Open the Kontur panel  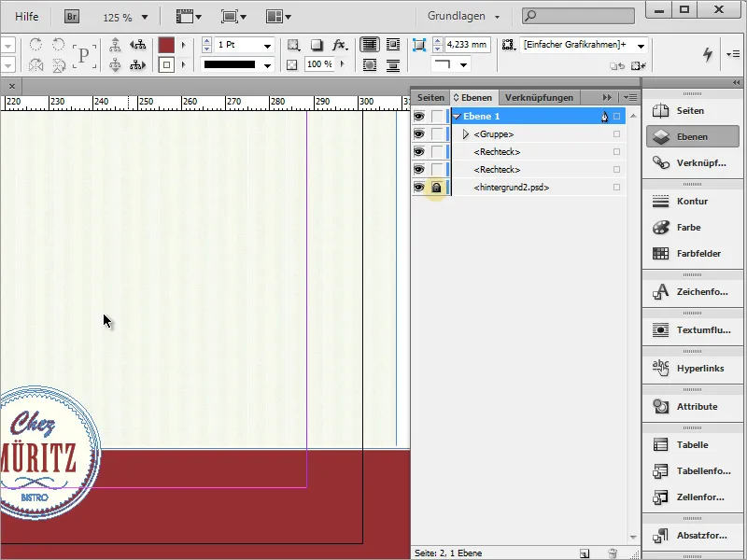click(692, 201)
